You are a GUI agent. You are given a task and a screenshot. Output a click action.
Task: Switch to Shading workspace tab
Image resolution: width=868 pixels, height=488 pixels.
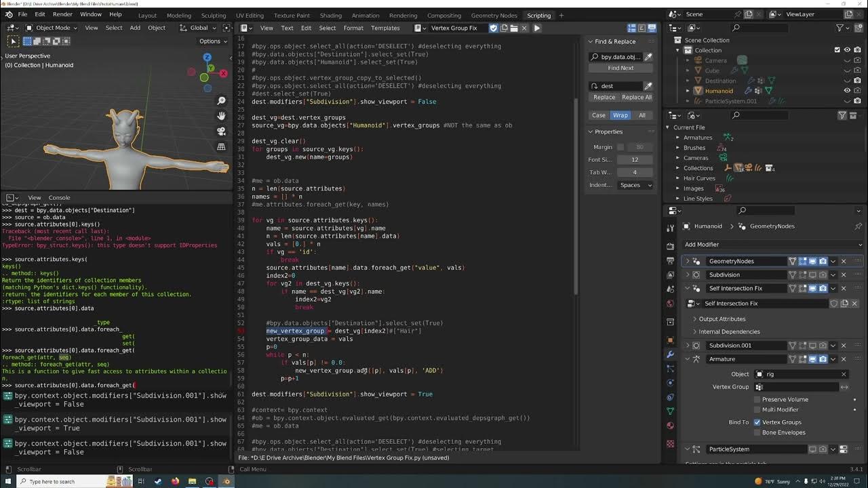[x=331, y=15]
